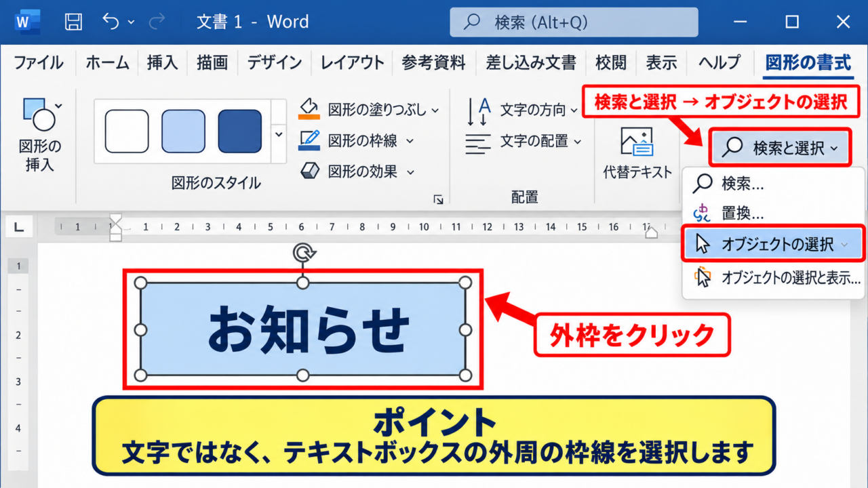Apply the light blue shape style swatch
This screenshot has width=868, height=488.
[x=183, y=131]
